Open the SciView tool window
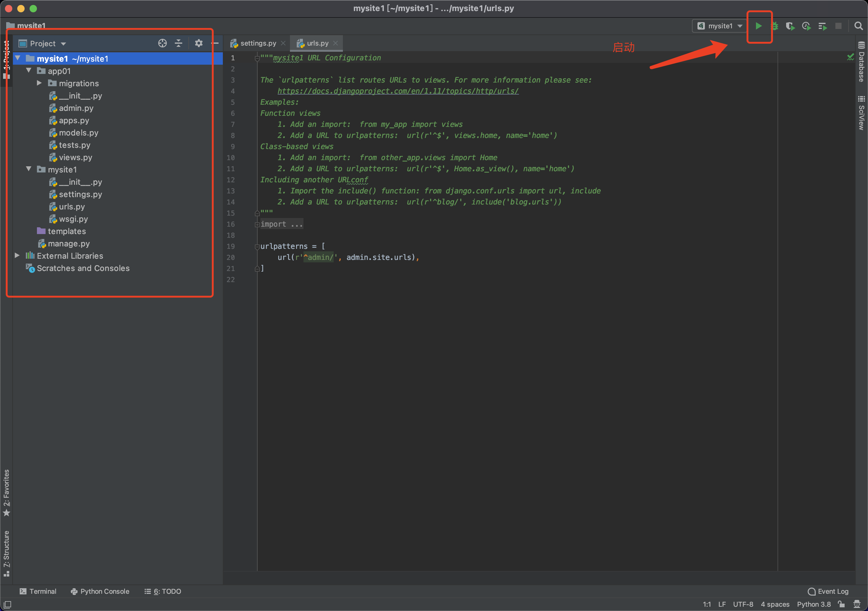Screen dimensions: 868x611 pyautogui.click(x=862, y=113)
